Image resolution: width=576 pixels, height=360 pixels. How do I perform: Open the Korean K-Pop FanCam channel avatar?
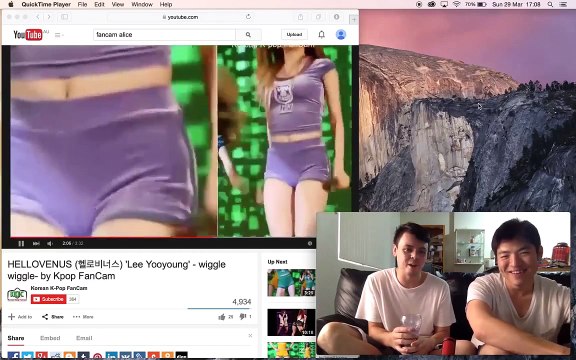pos(17,295)
